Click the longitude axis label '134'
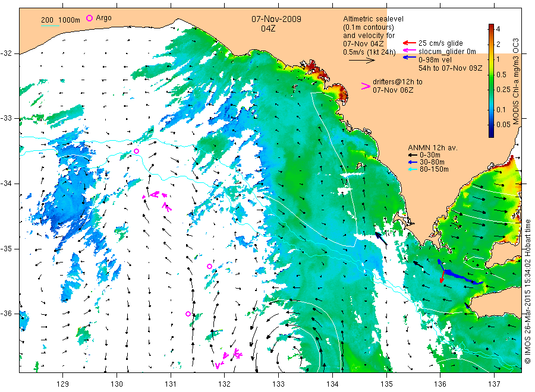The height and width of the screenshot is (392, 535). (x=332, y=384)
